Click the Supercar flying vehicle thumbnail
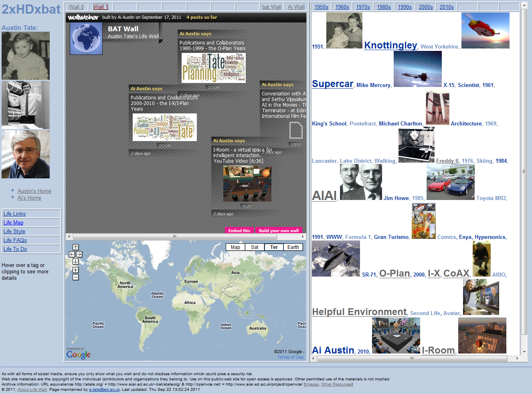The height and width of the screenshot is (394, 532). pos(485,30)
